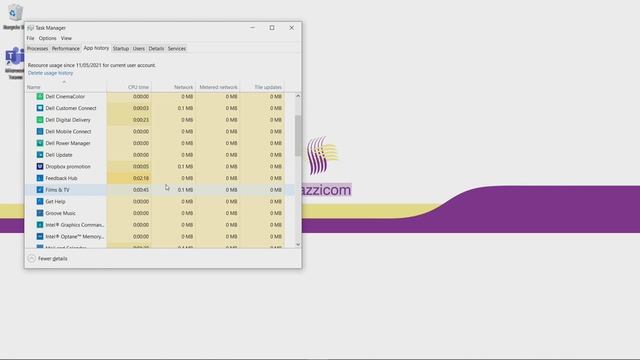This screenshot has width=640, height=360.
Task: Open the Options menu
Action: pyautogui.click(x=47, y=38)
